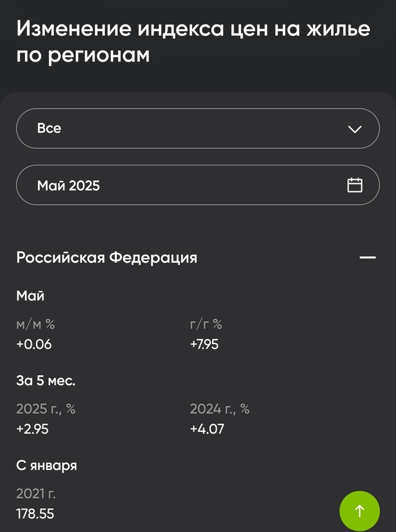The width and height of the screenshot is (396, 532).
Task: Select the "+7.95" year-over-year value
Action: pos(204,344)
